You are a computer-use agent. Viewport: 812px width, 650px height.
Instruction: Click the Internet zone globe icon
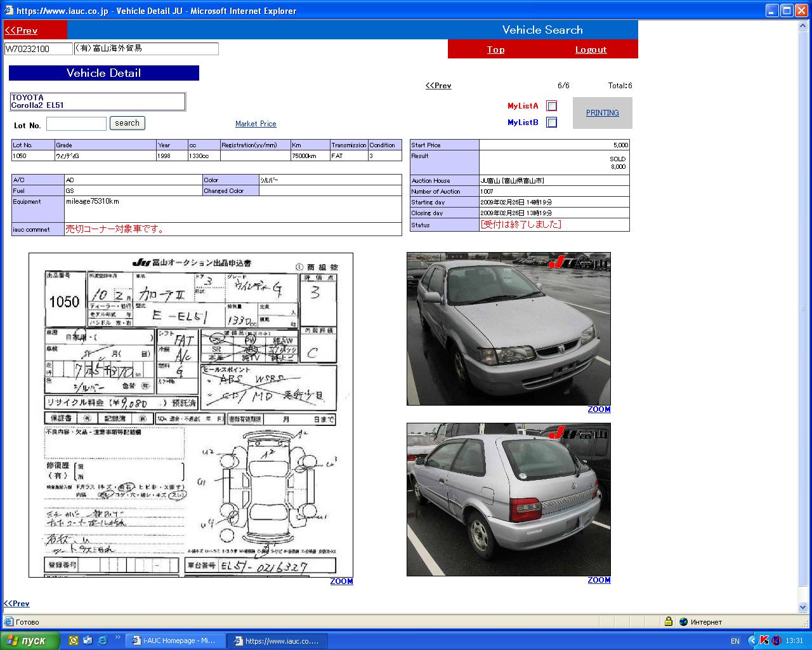click(683, 622)
